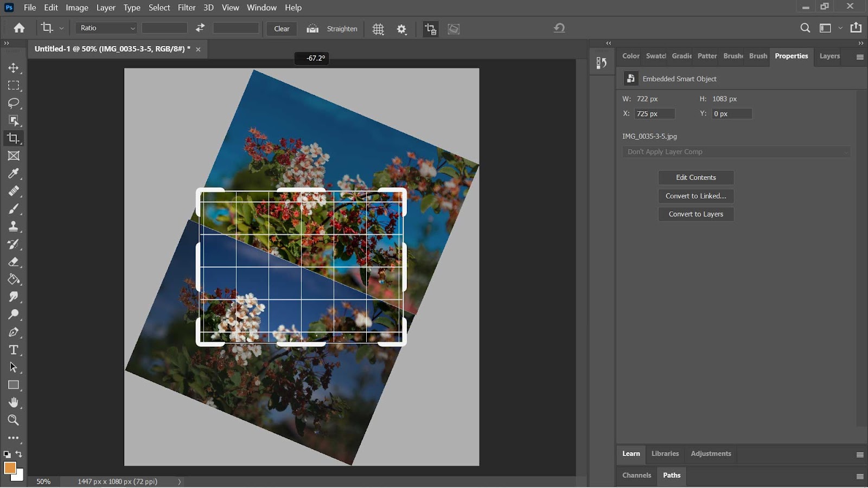
Task: Switch to the Layers tab
Action: (x=829, y=56)
